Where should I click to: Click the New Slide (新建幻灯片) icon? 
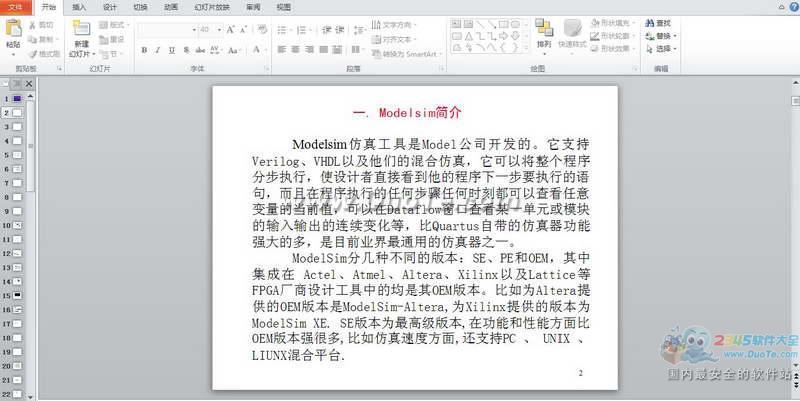82,28
